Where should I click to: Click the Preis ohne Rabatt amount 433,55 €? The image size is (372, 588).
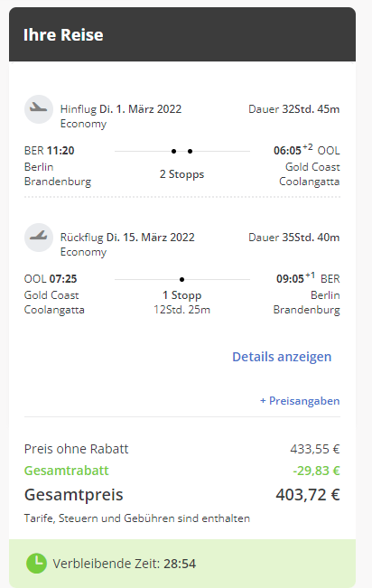[x=315, y=449]
